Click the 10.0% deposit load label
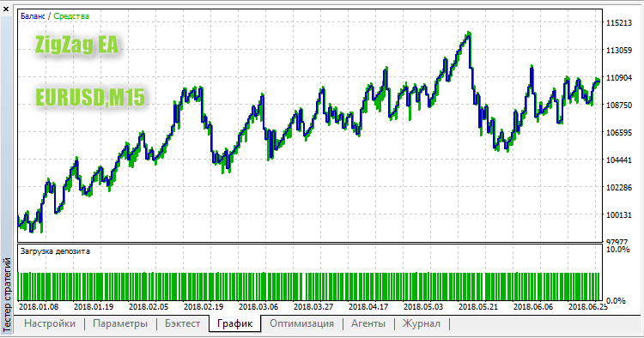This screenshot has width=644, height=338. pos(617,250)
